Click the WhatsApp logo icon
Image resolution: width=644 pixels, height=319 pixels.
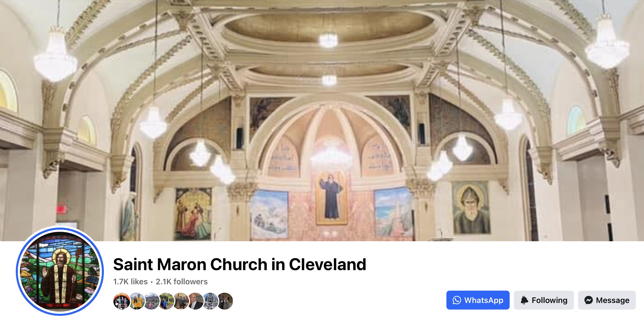(x=457, y=300)
